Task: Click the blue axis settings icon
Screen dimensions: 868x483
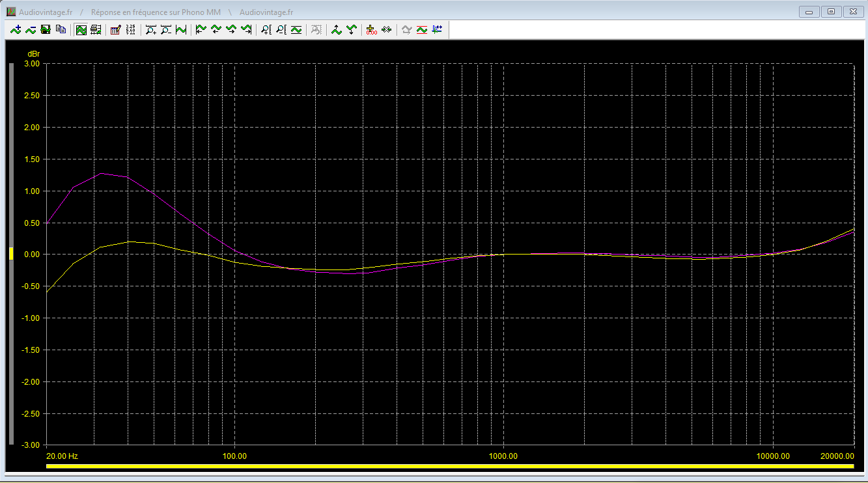Action: [436, 29]
